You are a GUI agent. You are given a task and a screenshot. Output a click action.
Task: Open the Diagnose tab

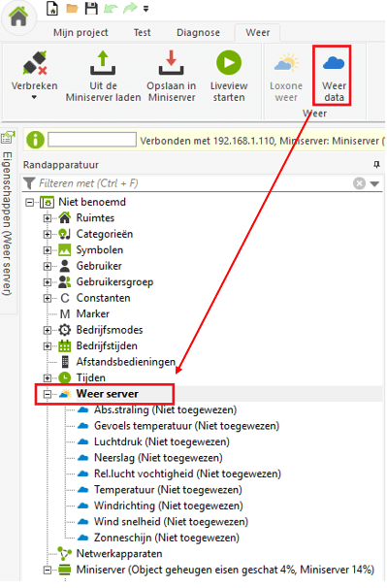(198, 33)
